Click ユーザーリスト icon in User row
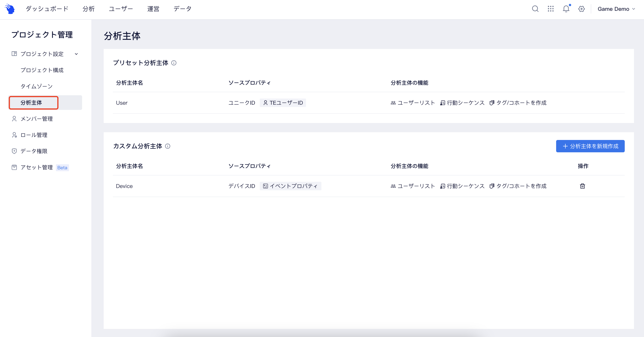 (x=393, y=103)
